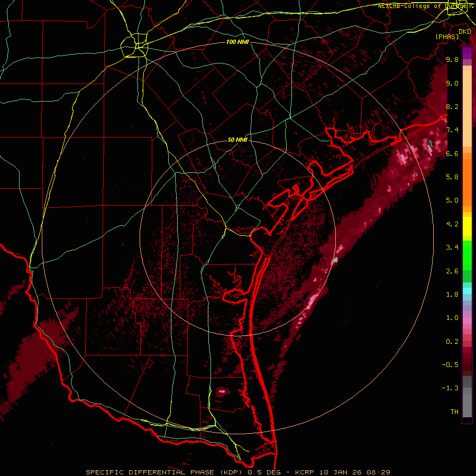476x476 pixels.
Task: Click the 1.8 value on the color scale
Action: click(x=452, y=294)
